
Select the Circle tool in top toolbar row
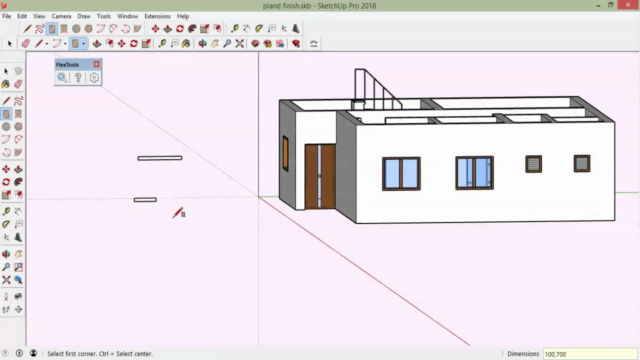(x=76, y=29)
